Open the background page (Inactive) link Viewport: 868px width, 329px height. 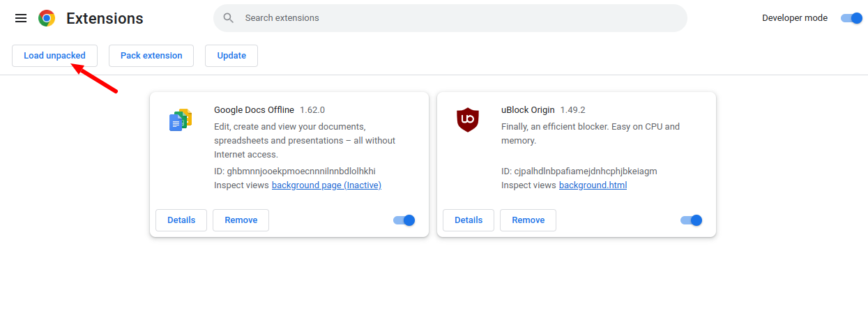[326, 185]
